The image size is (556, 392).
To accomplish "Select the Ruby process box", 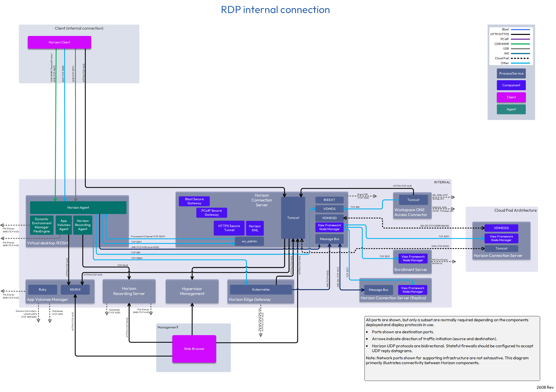I will point(43,290).
